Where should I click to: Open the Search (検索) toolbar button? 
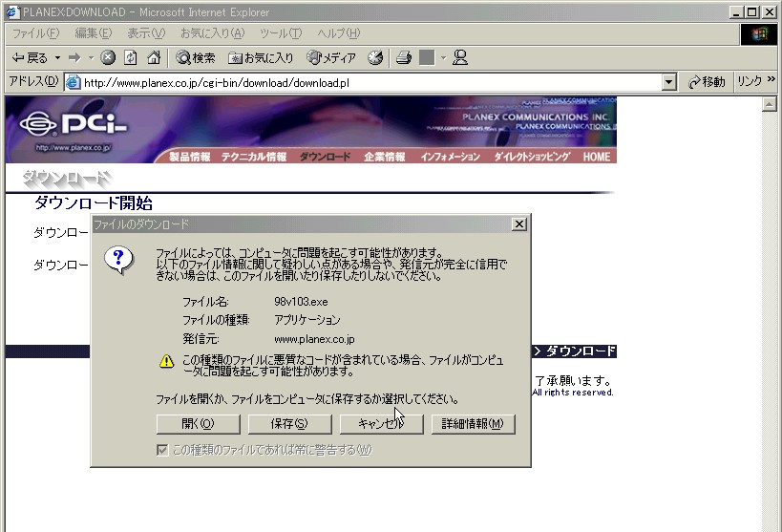click(196, 58)
